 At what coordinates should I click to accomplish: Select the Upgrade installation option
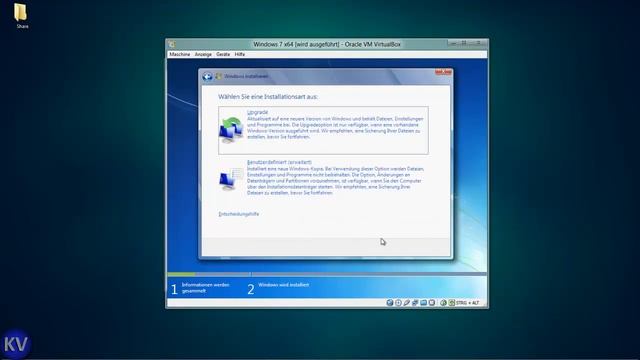323,131
